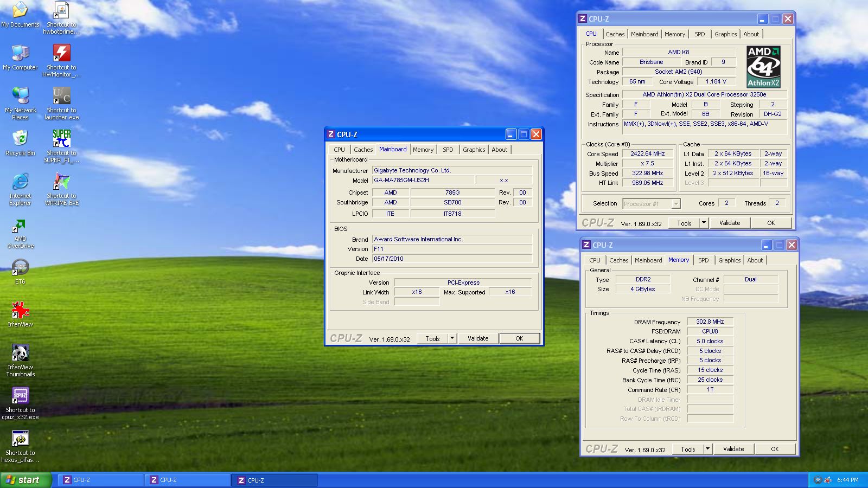
Task: Open the My Computer desktop icon
Action: (20, 57)
